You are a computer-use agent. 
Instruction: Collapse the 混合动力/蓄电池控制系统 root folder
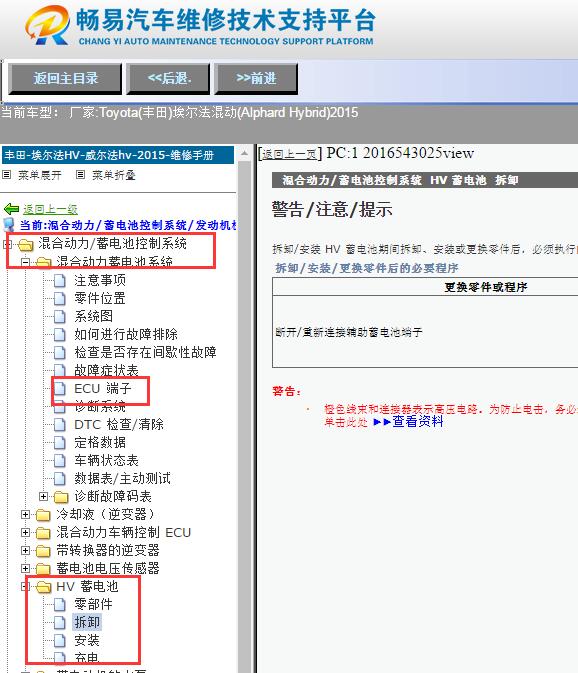[x=7, y=244]
